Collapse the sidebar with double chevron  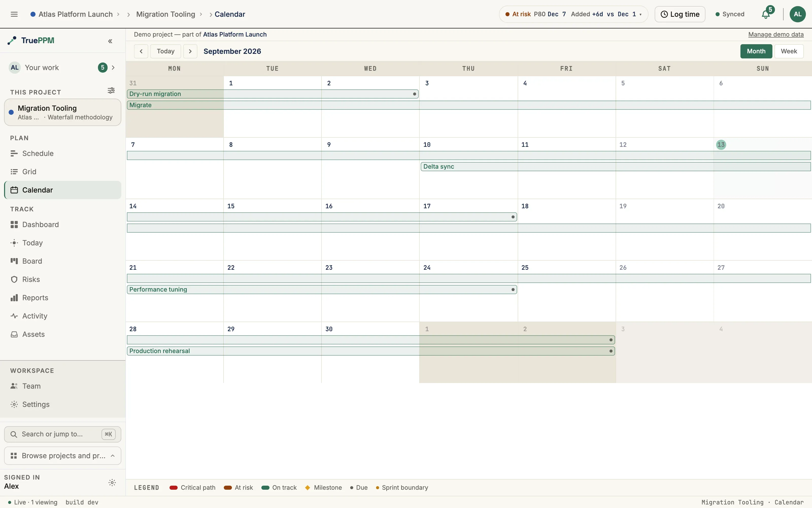110,41
